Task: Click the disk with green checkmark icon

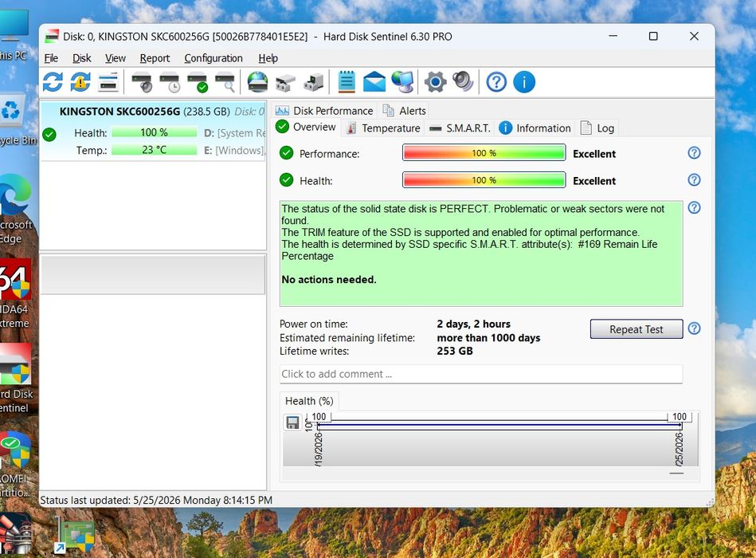Action: [x=198, y=82]
